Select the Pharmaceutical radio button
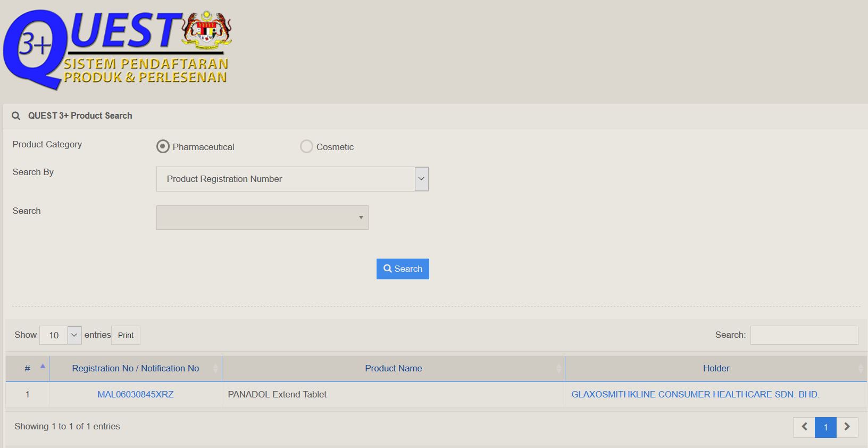Screen dimensions: 868x448 163,146
